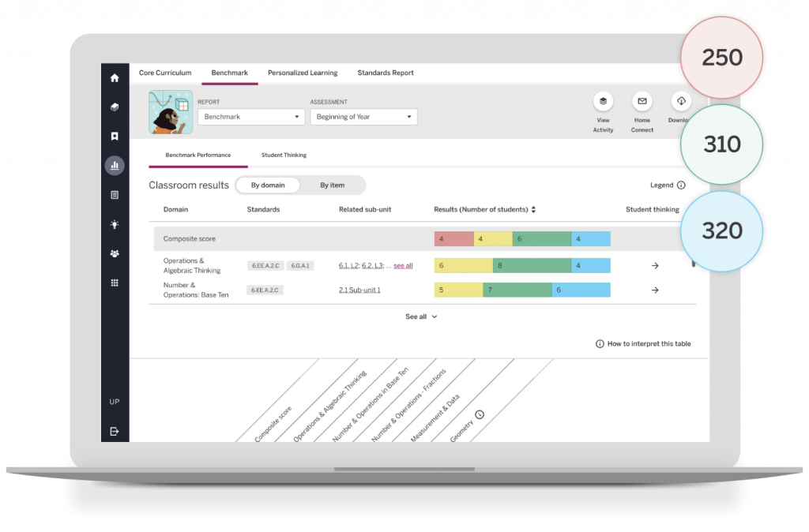Click info icon next to How to interpret this table
Viewport: 809px width, 532px height.
(x=600, y=344)
